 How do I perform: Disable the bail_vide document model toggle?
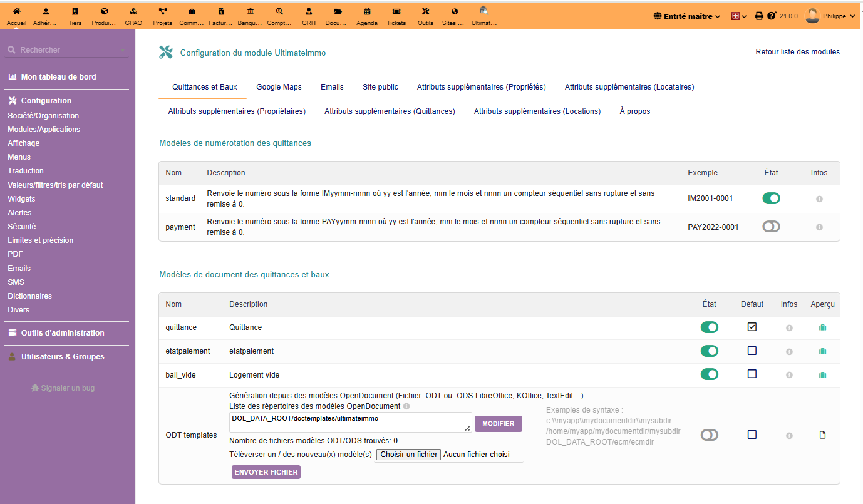click(709, 374)
